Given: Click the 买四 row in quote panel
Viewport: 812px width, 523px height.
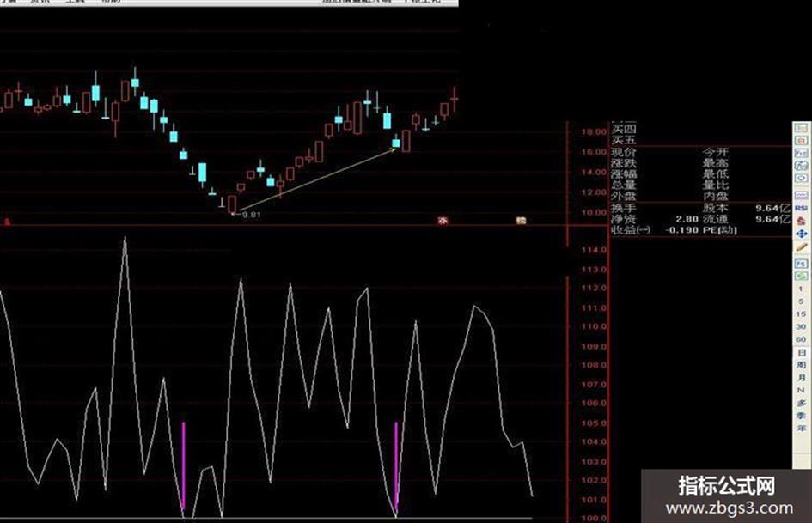Looking at the screenshot, I should [x=624, y=129].
